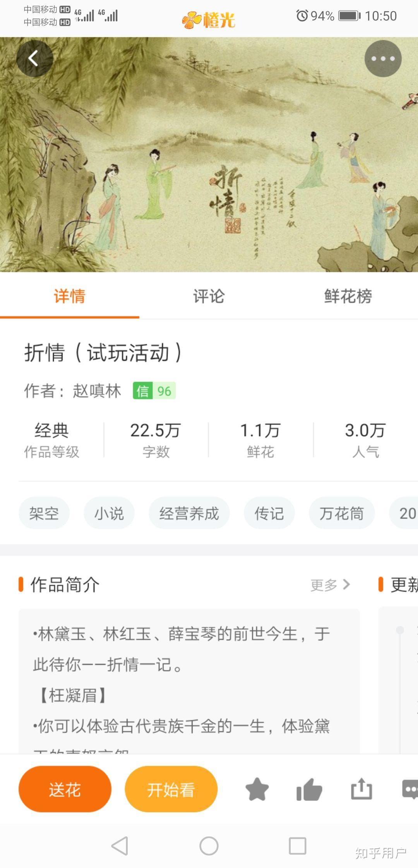Select the 经营养成 tag
Viewport: 418px width, 868px height.
tap(189, 513)
